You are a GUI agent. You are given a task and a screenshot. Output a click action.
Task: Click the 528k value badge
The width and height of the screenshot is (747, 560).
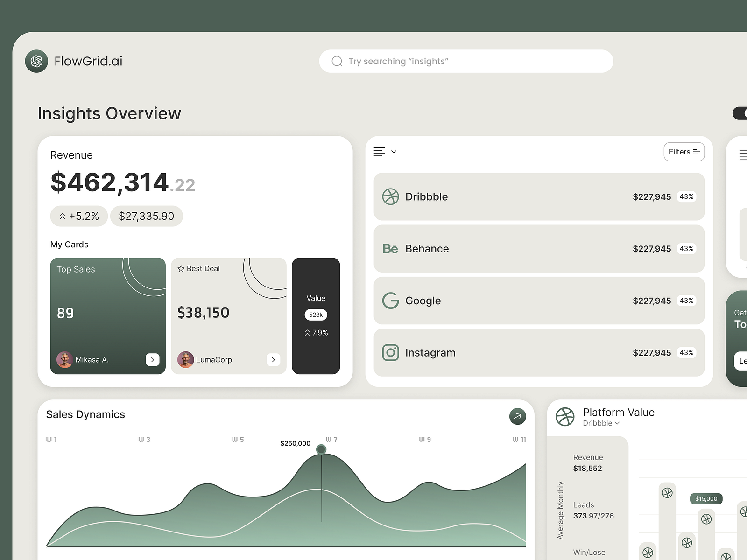point(316,315)
